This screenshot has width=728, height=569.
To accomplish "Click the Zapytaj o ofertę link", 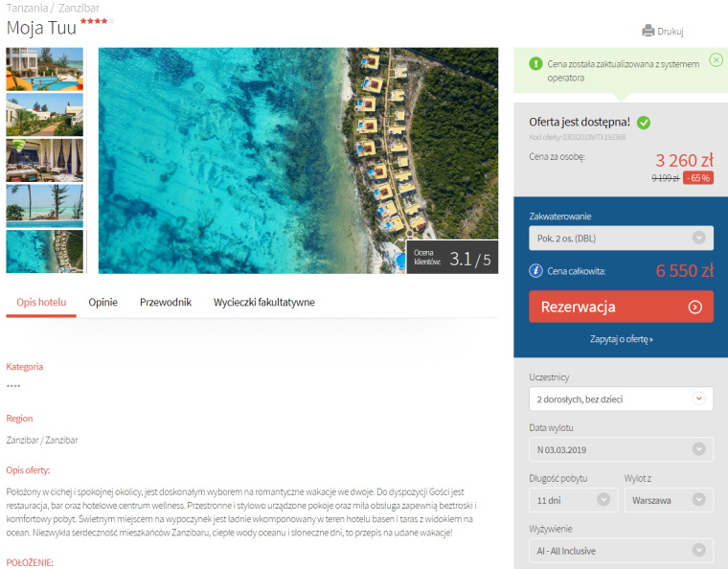I will (622, 339).
